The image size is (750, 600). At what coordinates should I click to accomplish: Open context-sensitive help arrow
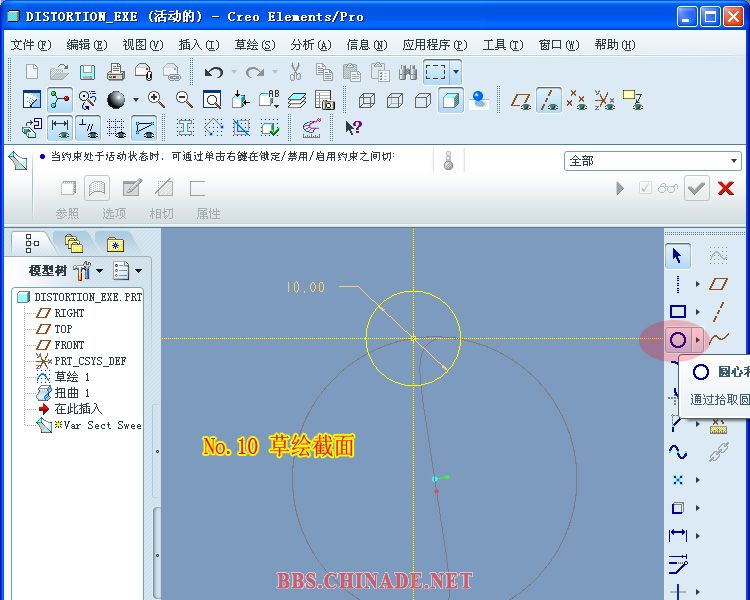(x=353, y=127)
